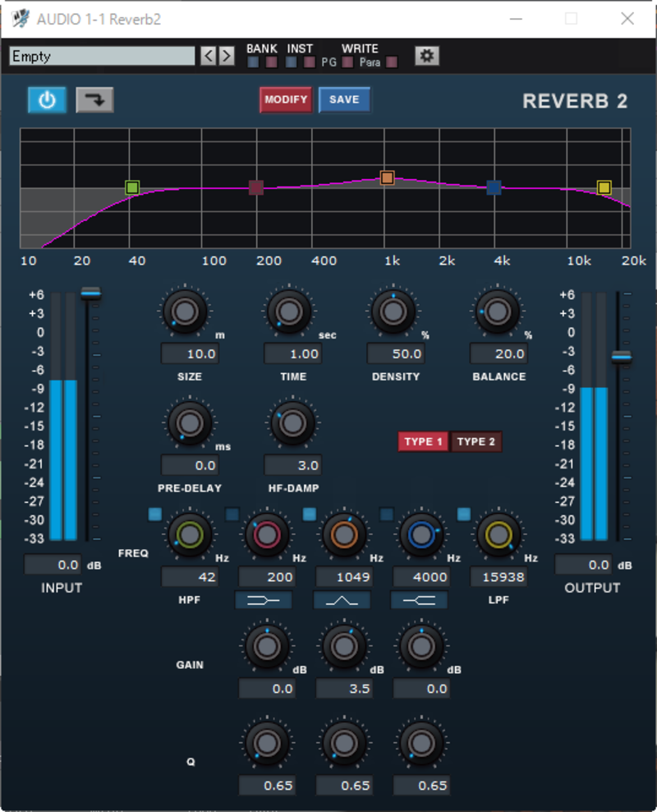Screen dimensions: 657x812
Task: Click the plugin window title icon
Action: click(21, 19)
